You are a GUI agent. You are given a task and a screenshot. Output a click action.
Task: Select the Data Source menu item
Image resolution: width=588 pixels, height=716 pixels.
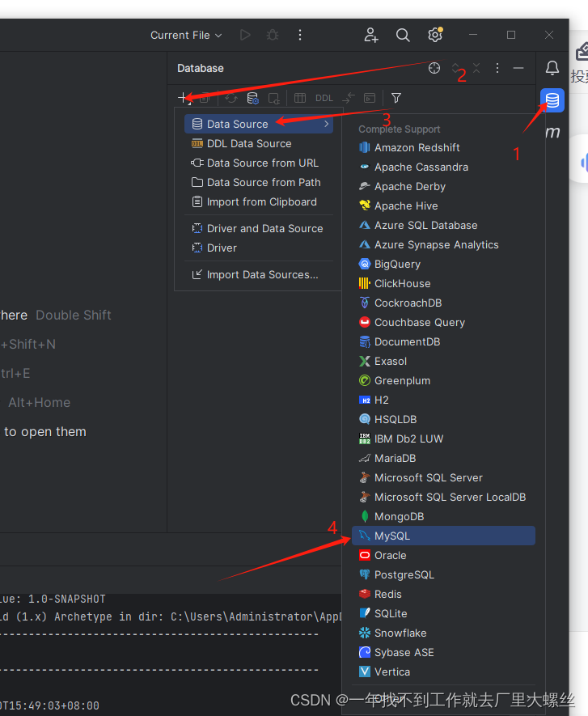258,124
